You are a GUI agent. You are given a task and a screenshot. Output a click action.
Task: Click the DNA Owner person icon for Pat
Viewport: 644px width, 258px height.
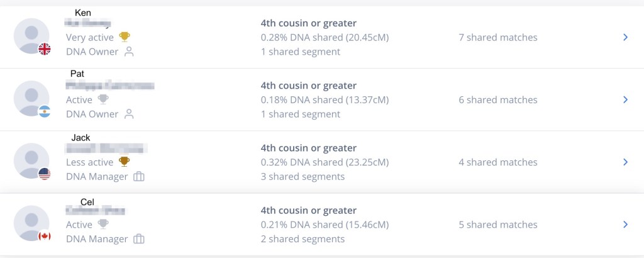pyautogui.click(x=130, y=114)
